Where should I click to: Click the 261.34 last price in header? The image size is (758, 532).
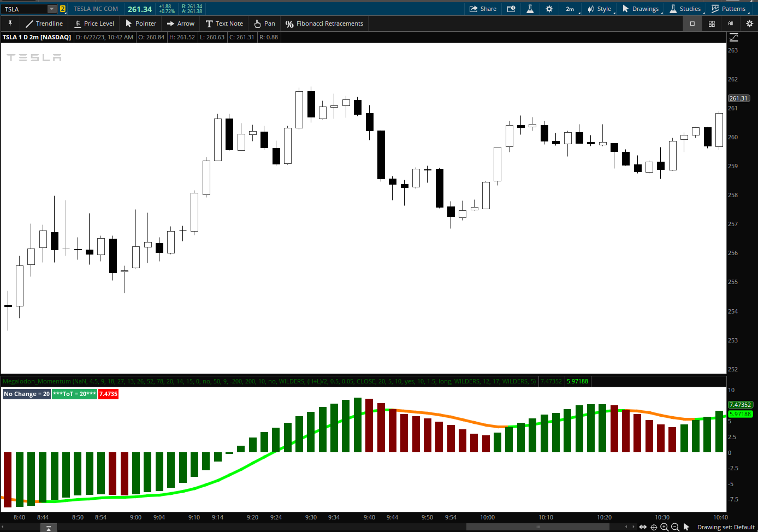[x=140, y=9]
